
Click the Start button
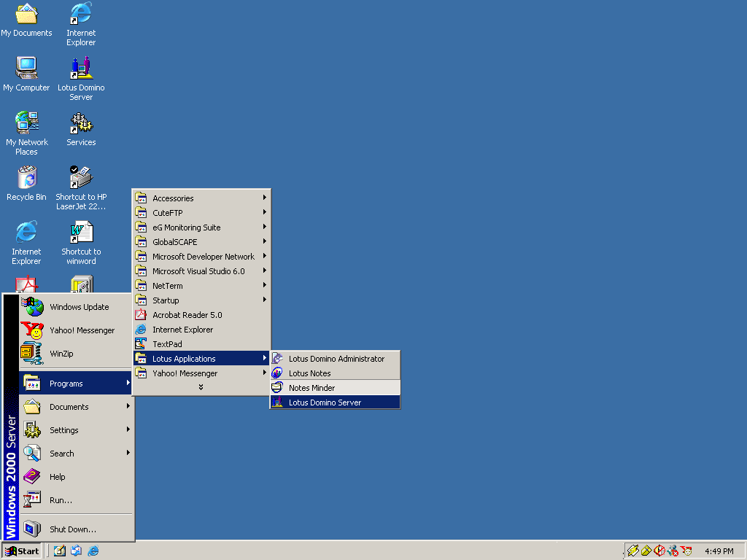(x=22, y=551)
